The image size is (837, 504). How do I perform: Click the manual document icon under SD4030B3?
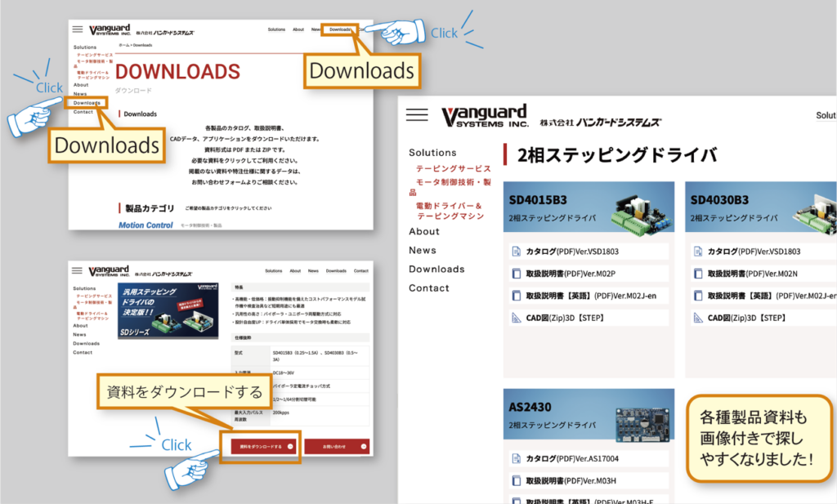pos(696,274)
